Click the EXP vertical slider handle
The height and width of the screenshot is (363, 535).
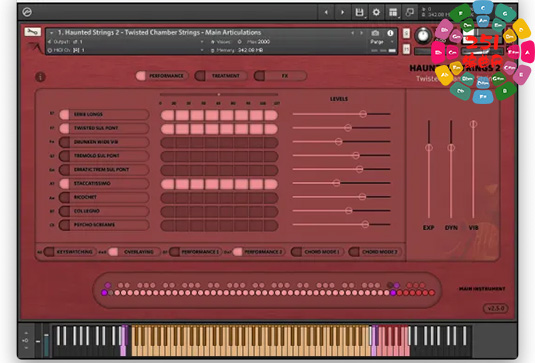click(x=429, y=147)
